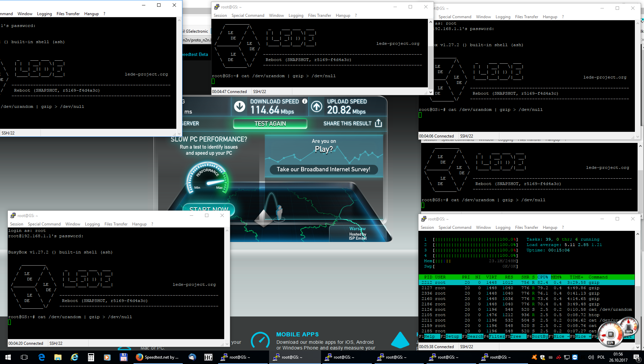This screenshot has height=364, width=644.
Task: Click scroll-up arrow of htop terminal window
Action: click(x=638, y=234)
